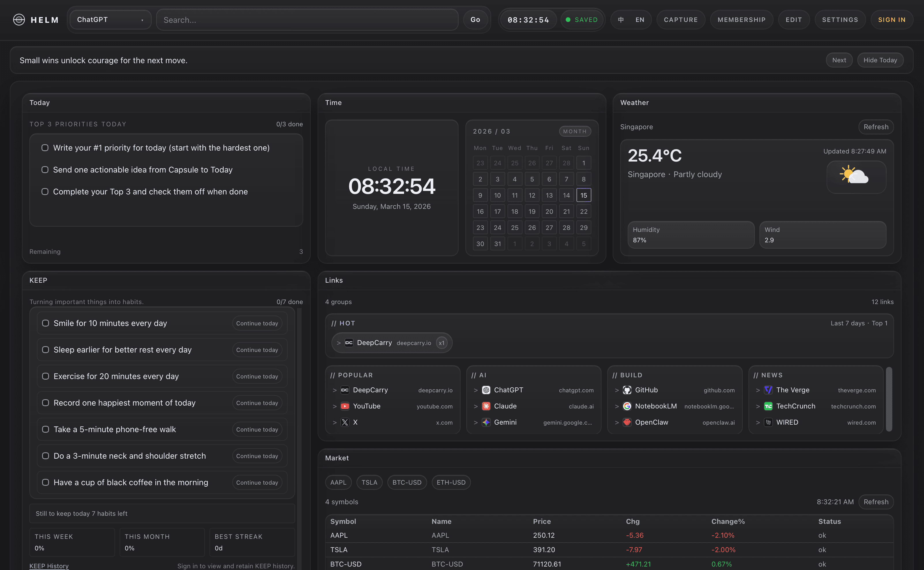Screen dimensions: 924x570
Task: Click the YouTube icon in Popular links
Action: tap(345, 406)
